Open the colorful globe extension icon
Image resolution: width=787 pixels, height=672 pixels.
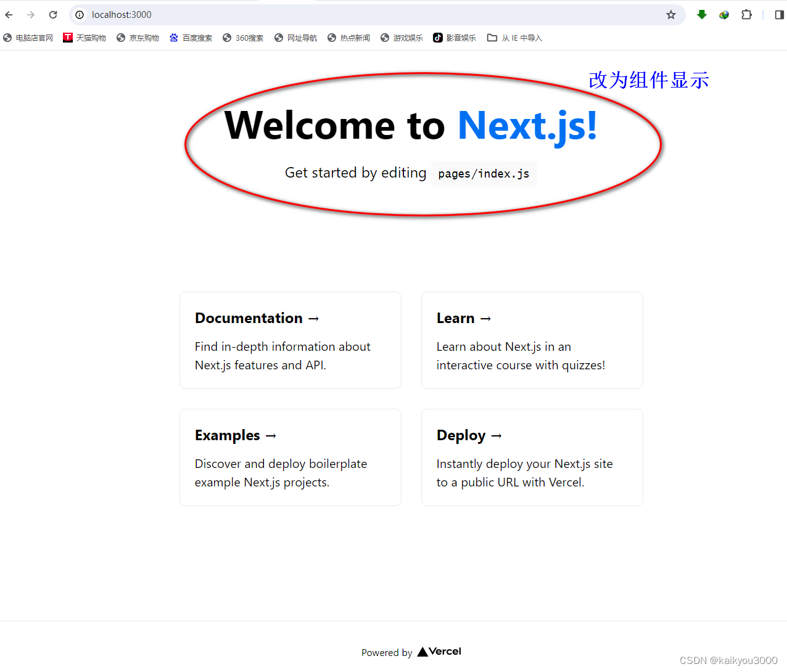(x=724, y=15)
